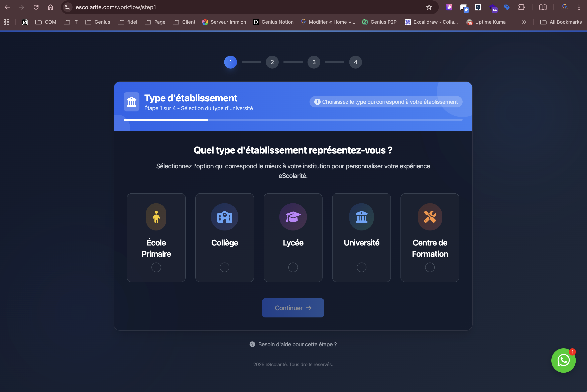Expand the hidden bookmarks chevron

coord(524,22)
